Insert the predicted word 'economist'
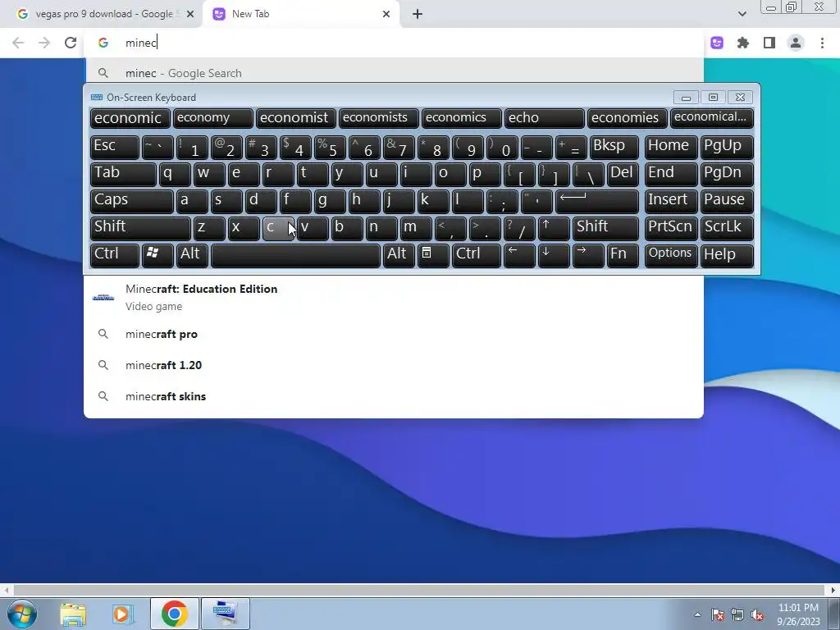The width and height of the screenshot is (840, 630). [295, 118]
